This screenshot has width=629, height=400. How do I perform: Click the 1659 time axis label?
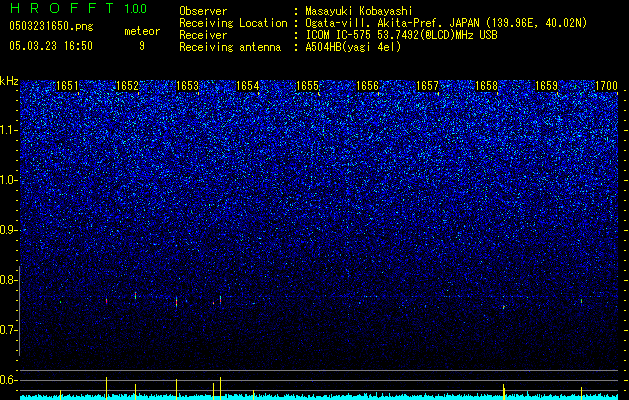click(x=546, y=86)
